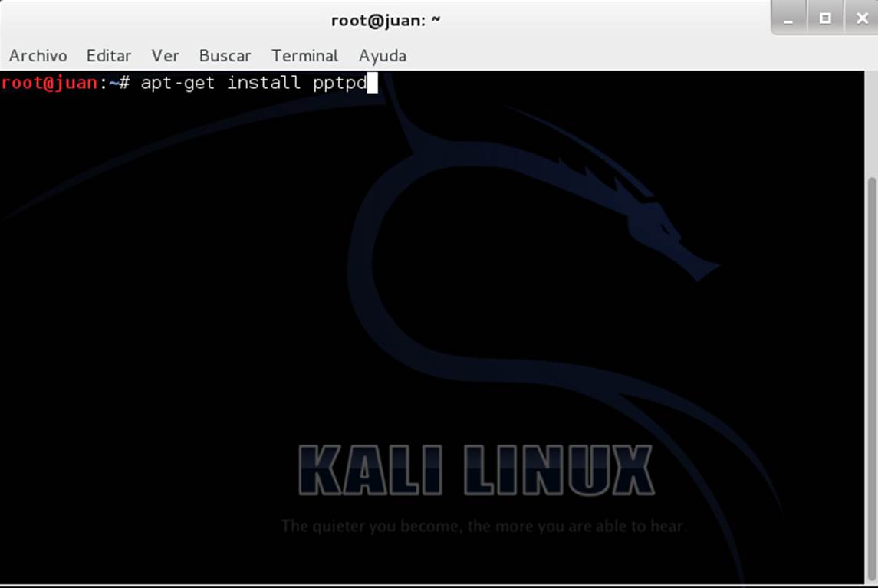This screenshot has width=878, height=588.
Task: Close the root@juan terminal window
Action: coord(862,18)
